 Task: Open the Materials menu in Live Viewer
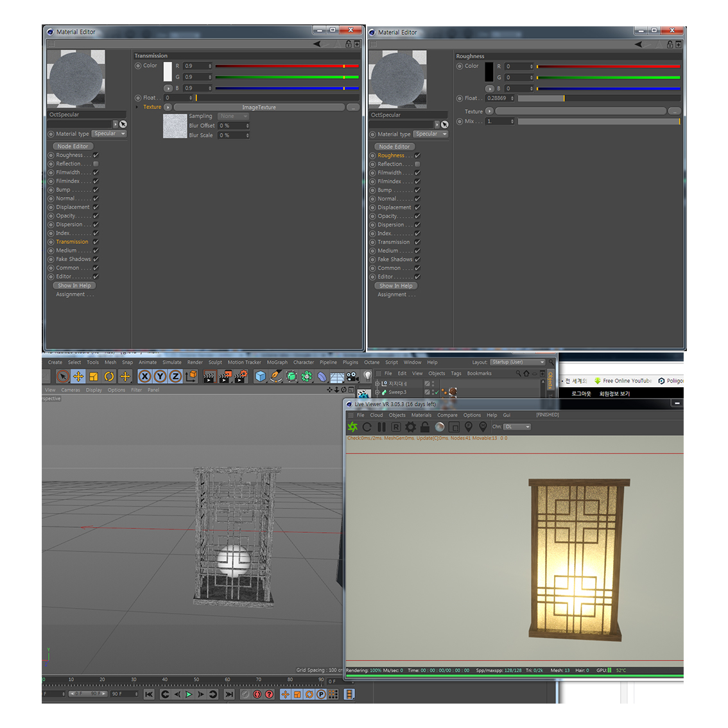pos(421,415)
